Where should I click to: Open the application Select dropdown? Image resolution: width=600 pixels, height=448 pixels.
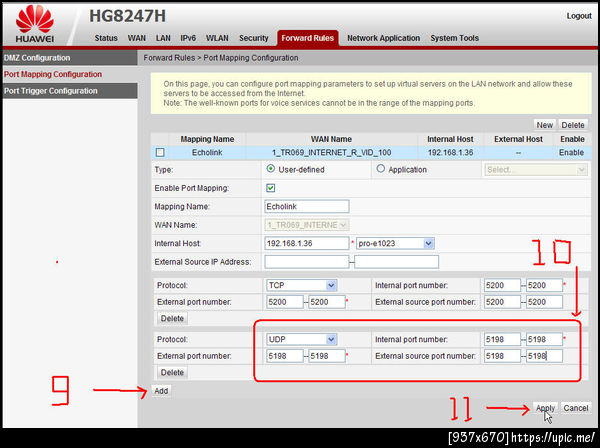[536, 169]
